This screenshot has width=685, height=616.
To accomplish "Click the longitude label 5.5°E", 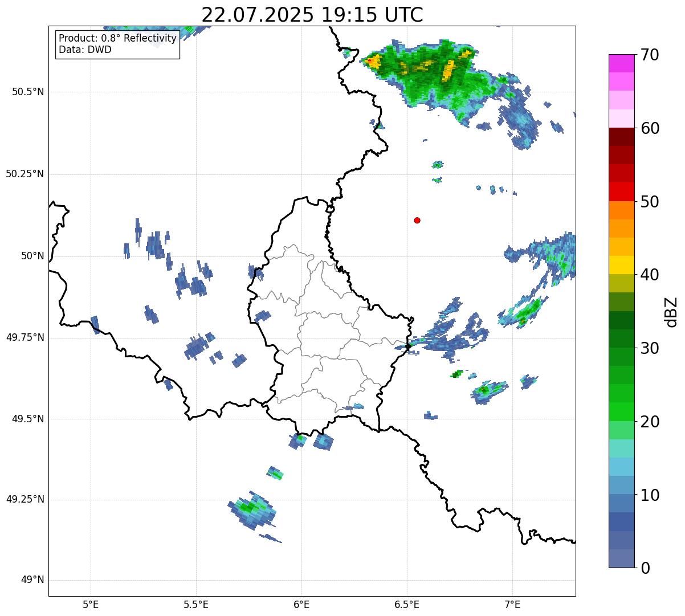I will (x=196, y=604).
